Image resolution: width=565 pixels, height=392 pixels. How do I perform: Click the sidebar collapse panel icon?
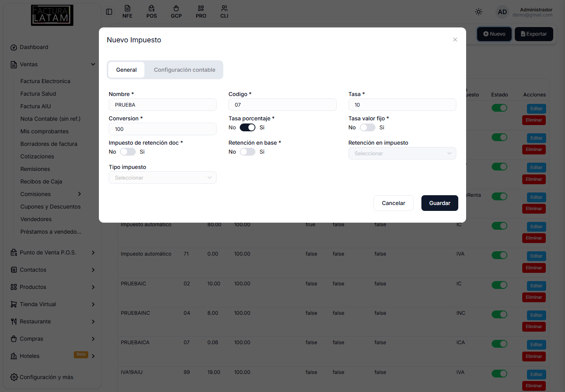[x=109, y=12]
